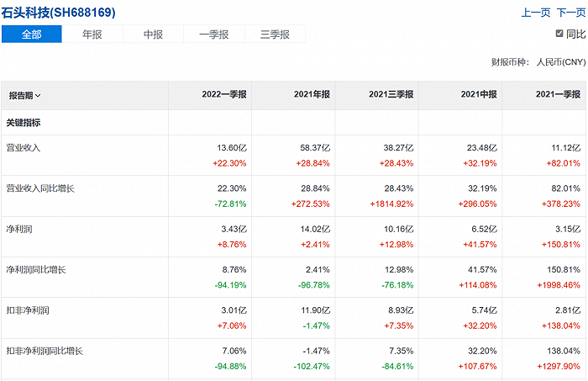Click the 6.52亿 net profit value
588x381 pixels.
[x=484, y=229]
